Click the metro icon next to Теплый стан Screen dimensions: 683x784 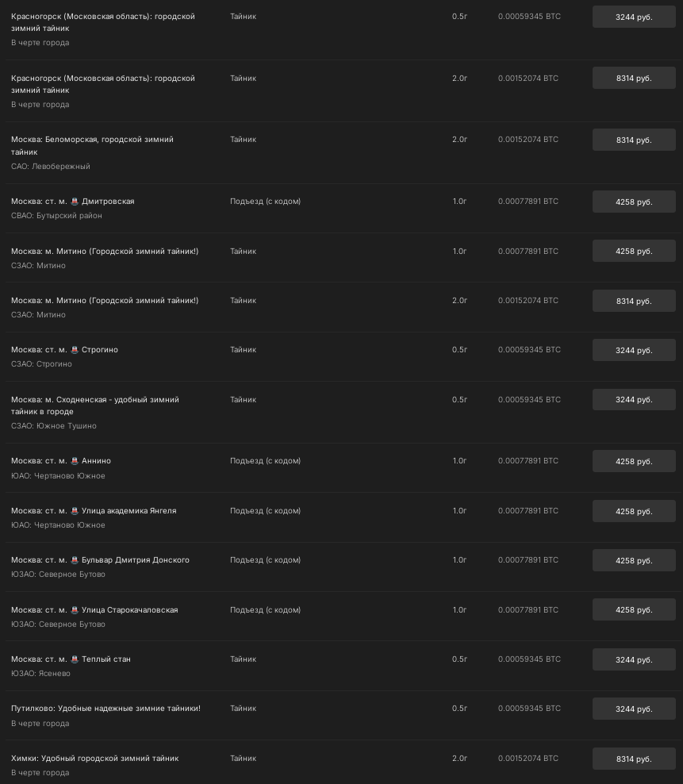[x=75, y=659]
